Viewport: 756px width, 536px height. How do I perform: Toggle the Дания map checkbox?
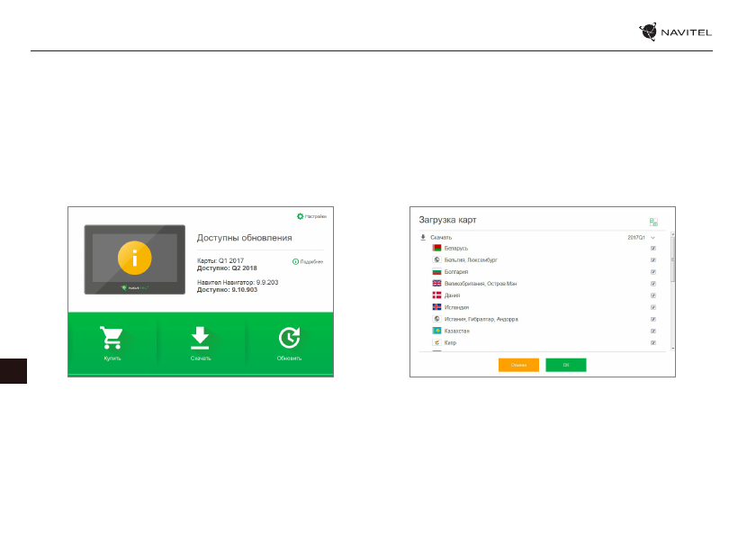click(652, 295)
